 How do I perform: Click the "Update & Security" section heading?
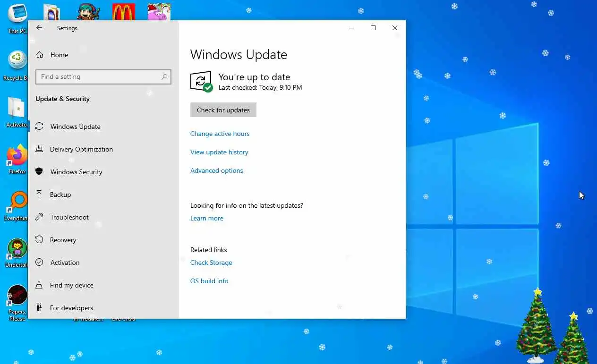click(62, 99)
